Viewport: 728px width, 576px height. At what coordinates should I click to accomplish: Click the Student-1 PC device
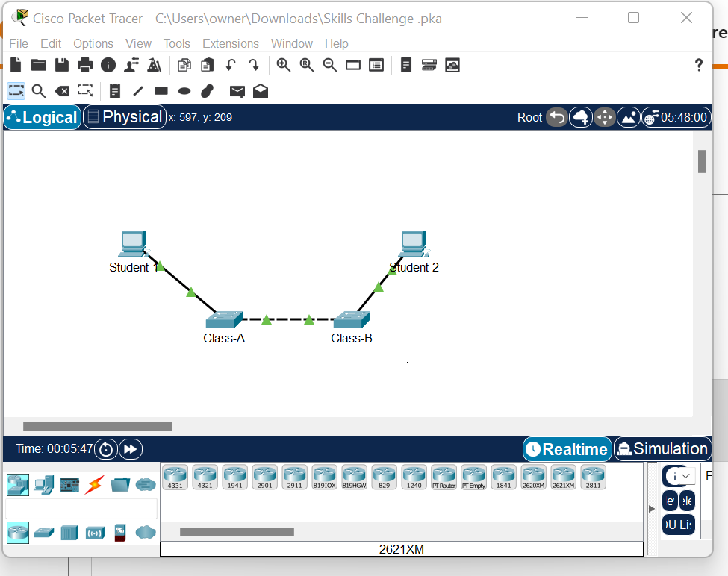[x=133, y=244]
